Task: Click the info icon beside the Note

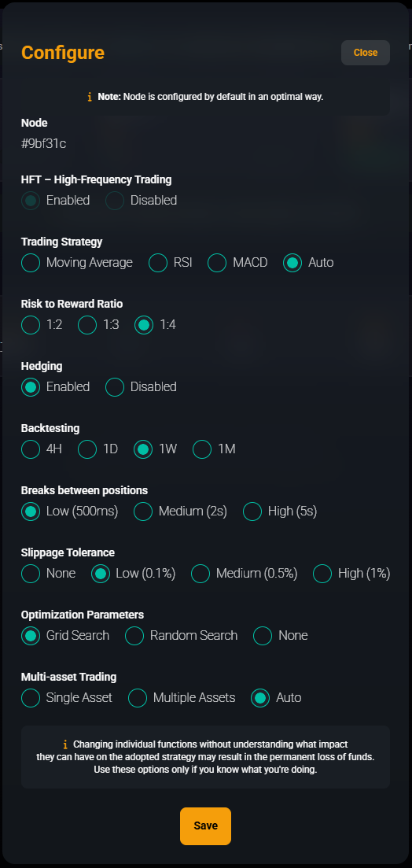Action: click(x=90, y=97)
